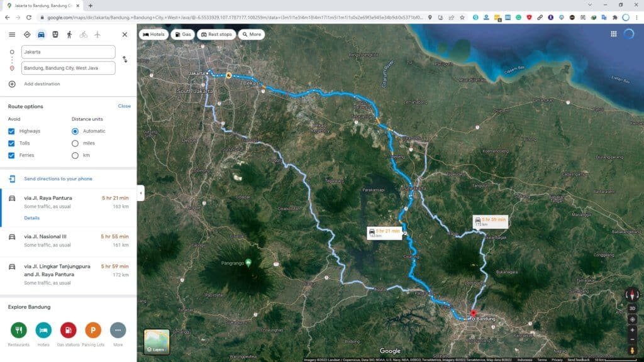
Task: Uncheck the Tolls avoid checkbox
Action: tap(12, 143)
